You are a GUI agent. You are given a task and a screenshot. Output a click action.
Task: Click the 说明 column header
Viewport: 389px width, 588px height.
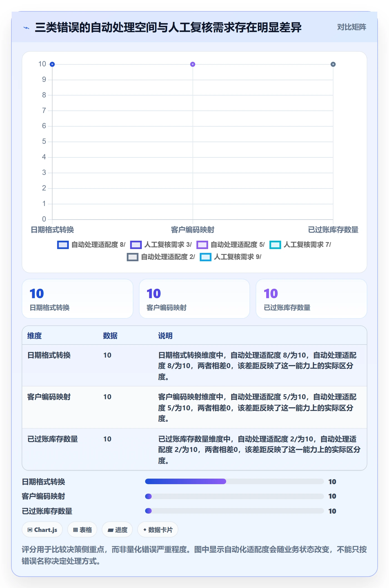click(x=165, y=336)
